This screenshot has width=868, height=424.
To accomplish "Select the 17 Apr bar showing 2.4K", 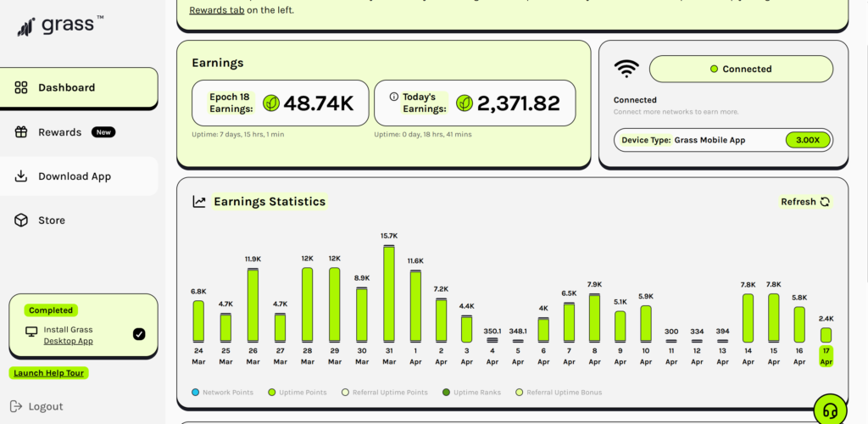I will [x=826, y=335].
